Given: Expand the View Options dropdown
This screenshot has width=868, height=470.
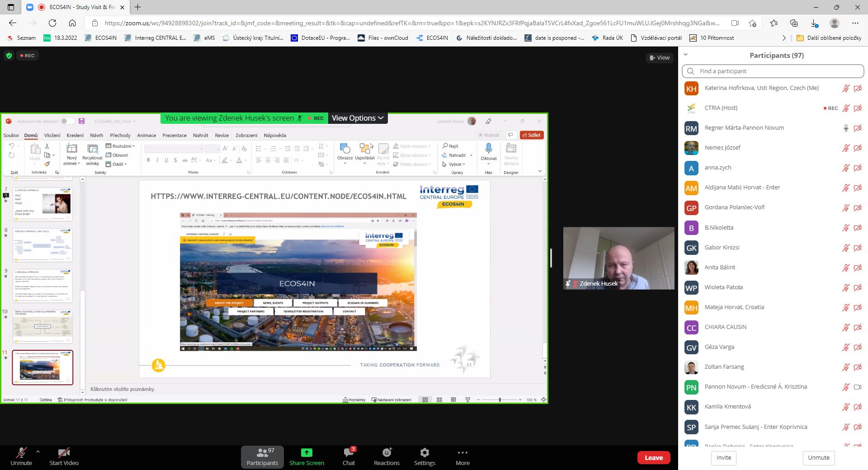Looking at the screenshot, I should click(358, 118).
